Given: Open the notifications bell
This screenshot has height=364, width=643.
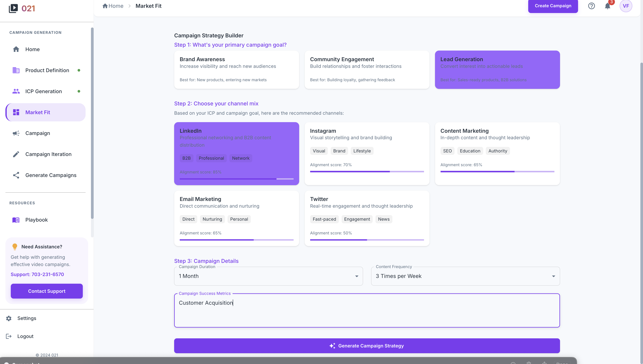Looking at the screenshot, I should [x=607, y=6].
